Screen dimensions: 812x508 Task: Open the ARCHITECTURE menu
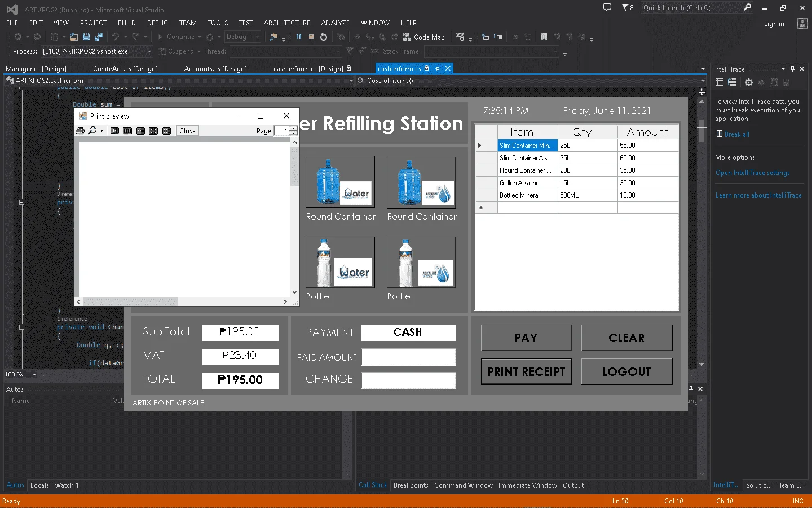click(286, 23)
